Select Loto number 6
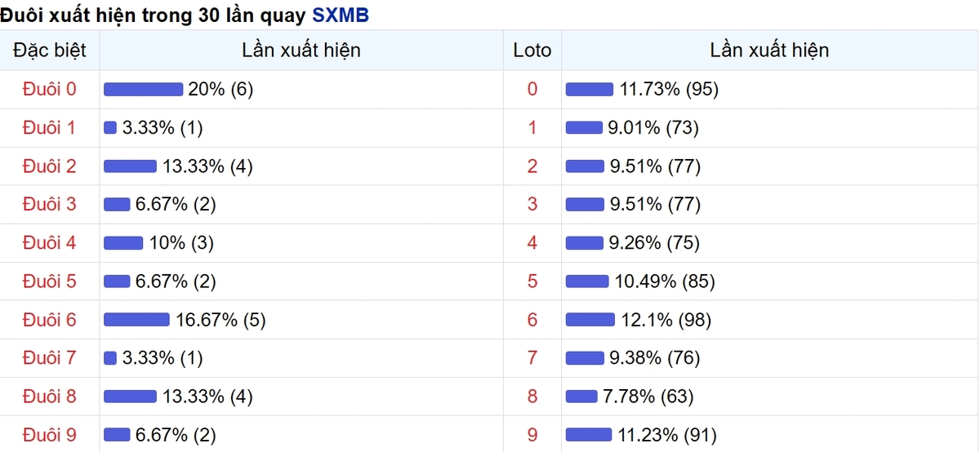Screen dimensions: 980x452 coord(532,319)
